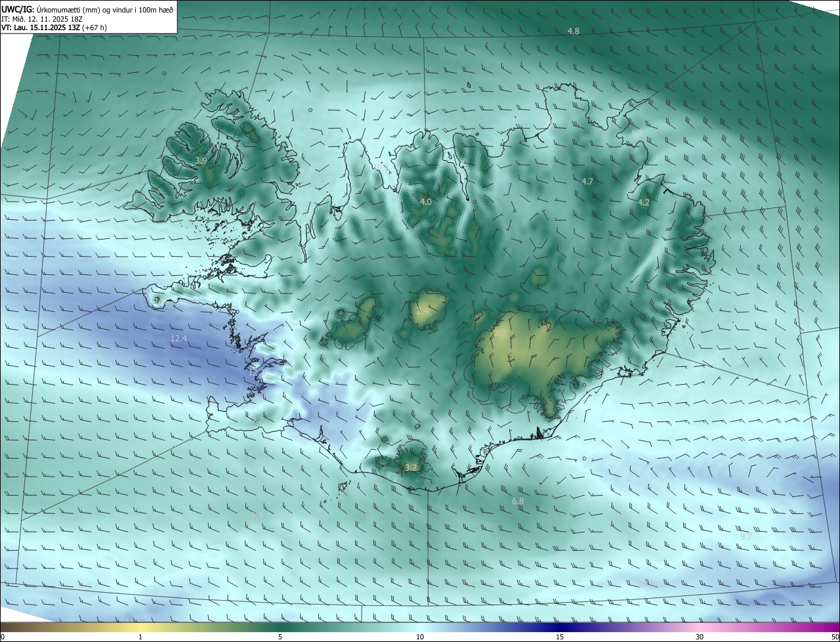Click the precipitation color scale bar

click(420, 628)
